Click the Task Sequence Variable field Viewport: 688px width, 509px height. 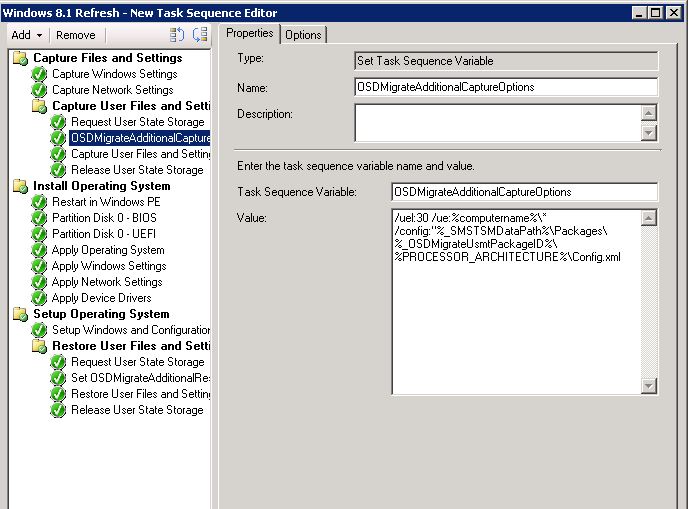click(x=524, y=192)
